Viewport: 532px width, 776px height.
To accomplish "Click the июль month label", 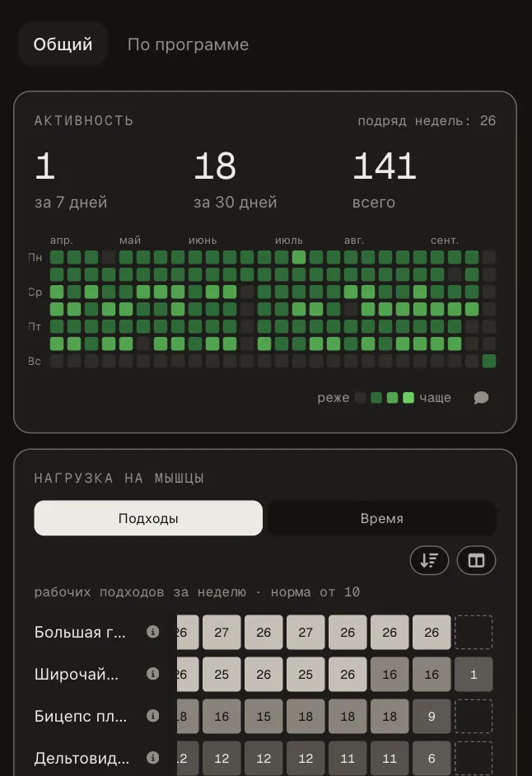I will pos(288,240).
